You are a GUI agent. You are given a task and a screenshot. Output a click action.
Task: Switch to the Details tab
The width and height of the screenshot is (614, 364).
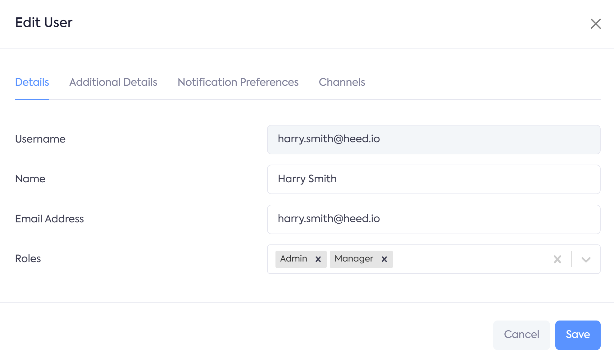32,82
